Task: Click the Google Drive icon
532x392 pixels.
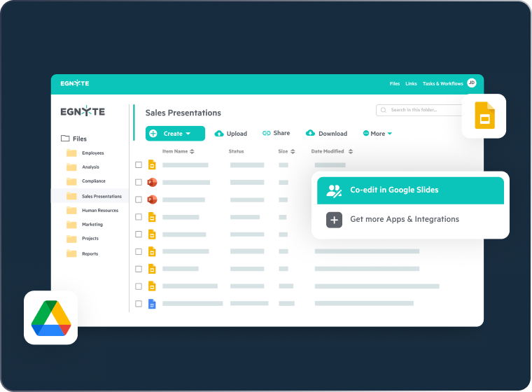Action: (51, 318)
